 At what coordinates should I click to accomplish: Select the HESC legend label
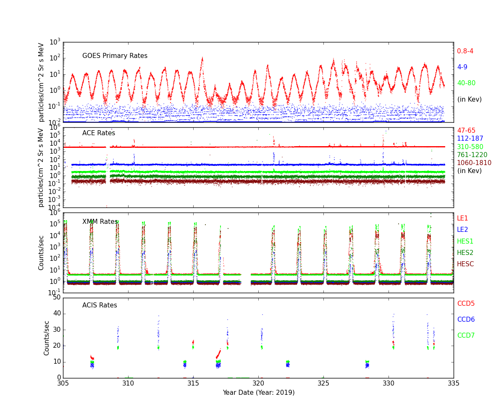pyautogui.click(x=465, y=264)
